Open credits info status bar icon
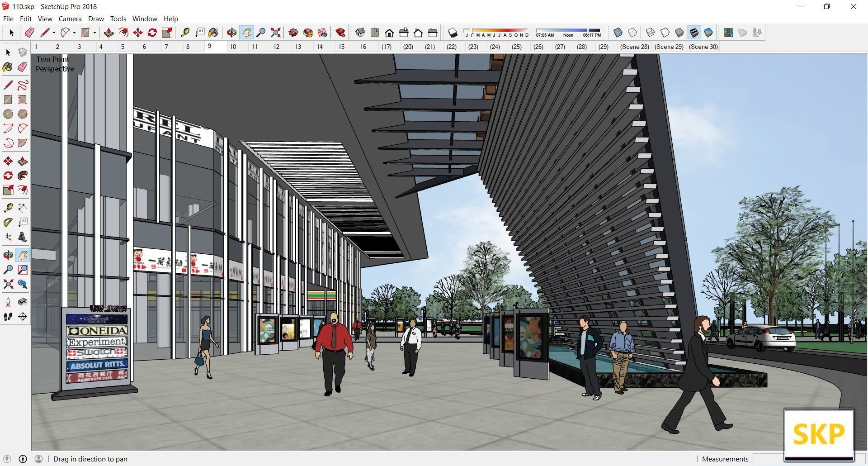Image resolution: width=868 pixels, height=466 pixels. [23, 459]
